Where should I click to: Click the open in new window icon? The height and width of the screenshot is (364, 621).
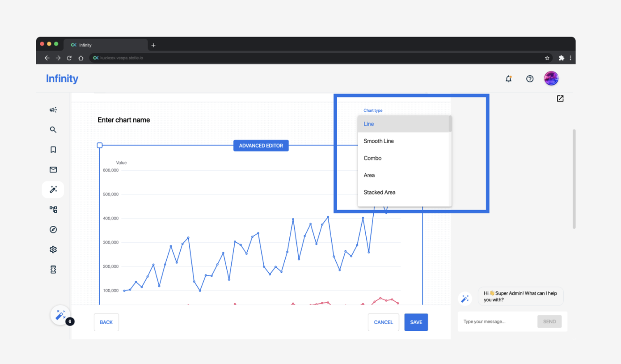click(x=560, y=99)
